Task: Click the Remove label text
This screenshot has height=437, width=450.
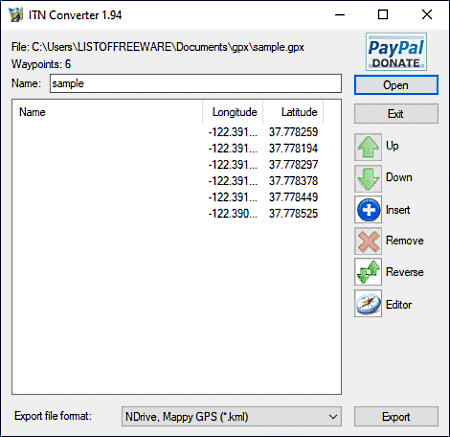Action: tap(405, 241)
